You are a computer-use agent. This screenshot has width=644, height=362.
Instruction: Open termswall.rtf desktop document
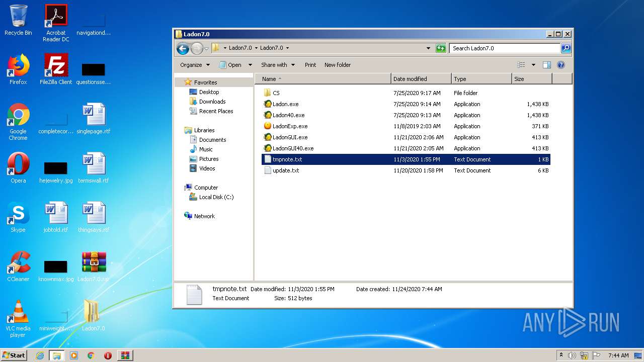point(94,168)
